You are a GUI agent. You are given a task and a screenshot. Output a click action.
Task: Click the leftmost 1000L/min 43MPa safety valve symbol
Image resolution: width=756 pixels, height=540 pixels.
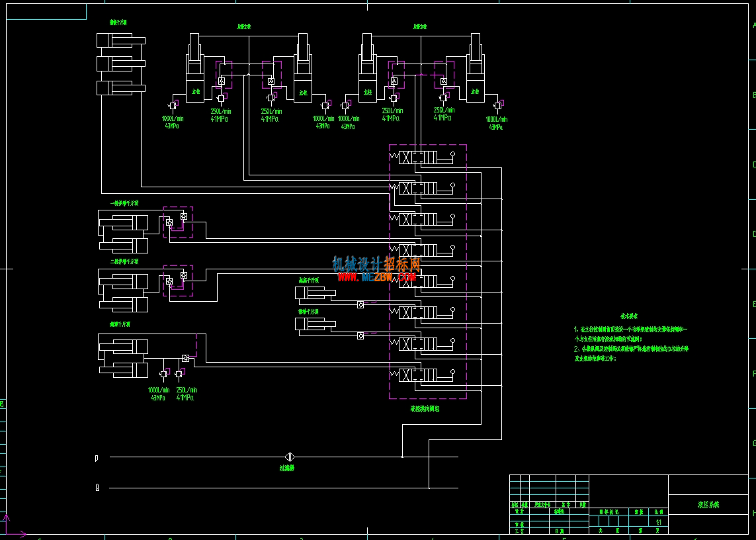pos(172,105)
